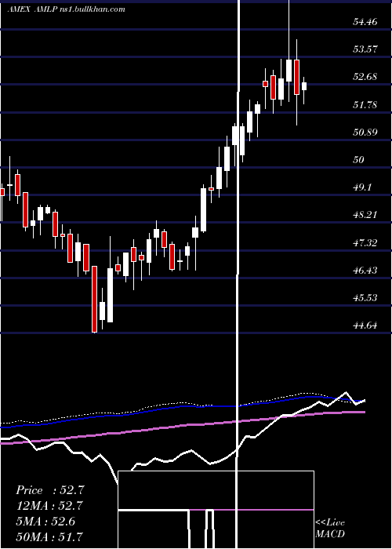Click the <<Live MACD label
This screenshot has width=392, height=549.
pos(330,528)
